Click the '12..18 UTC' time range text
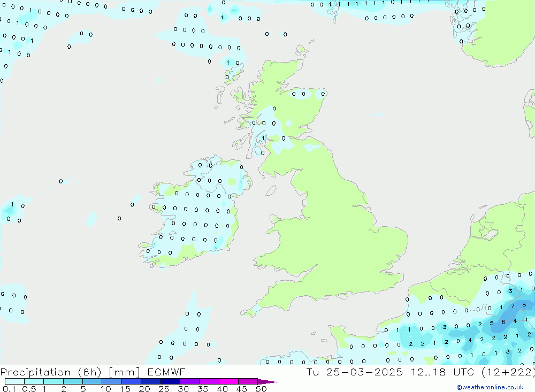The height and width of the screenshot is (392, 535). point(442,372)
